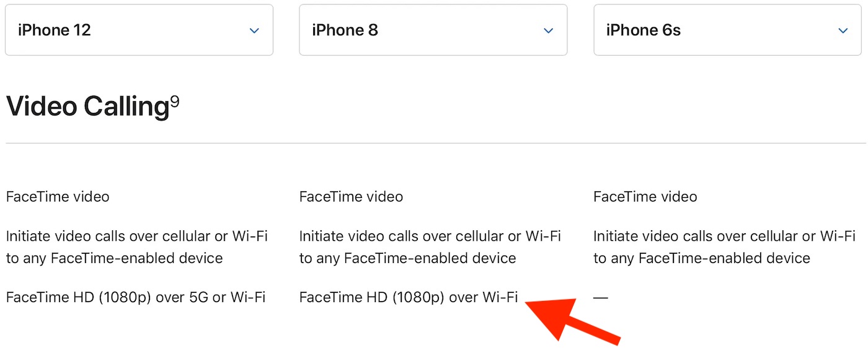Click the chevron arrow beside iPhone 12
The width and height of the screenshot is (868, 358).
click(254, 30)
